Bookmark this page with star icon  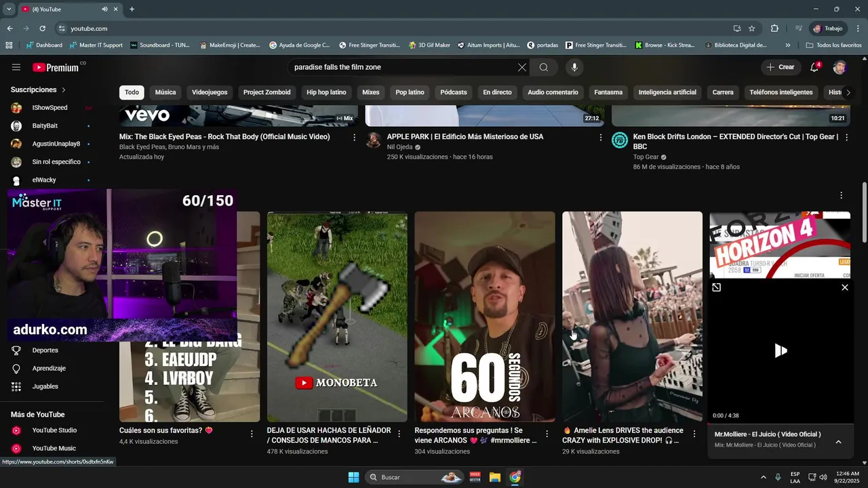751,28
